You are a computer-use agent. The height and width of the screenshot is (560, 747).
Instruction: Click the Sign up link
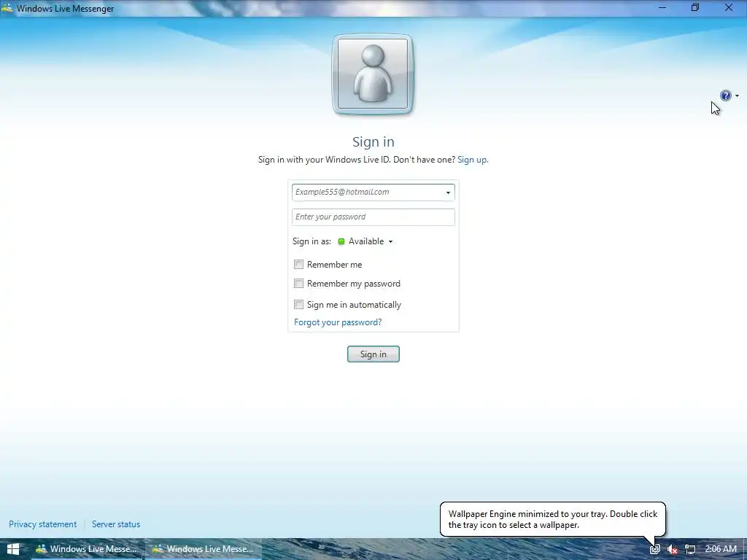point(472,160)
